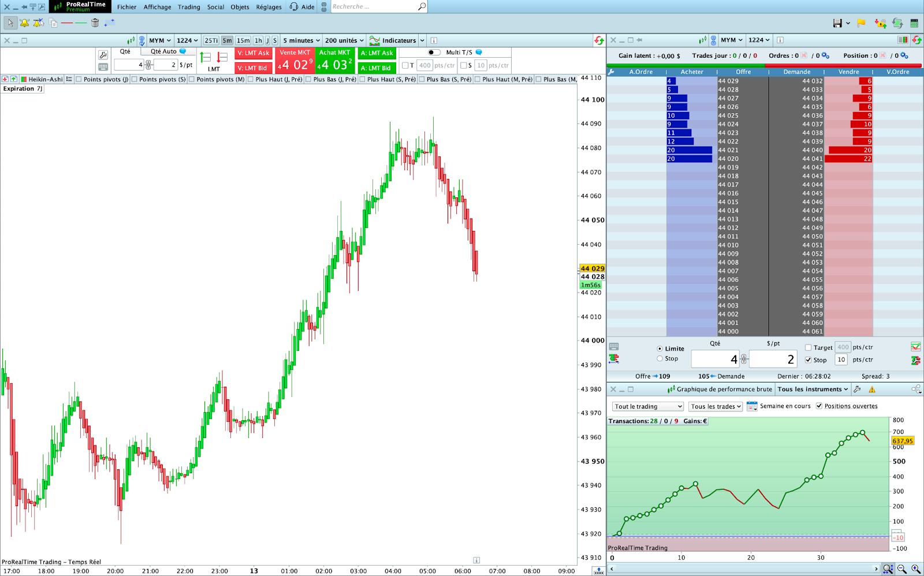
Task: Open the Tout le trading dropdown
Action: tap(647, 406)
